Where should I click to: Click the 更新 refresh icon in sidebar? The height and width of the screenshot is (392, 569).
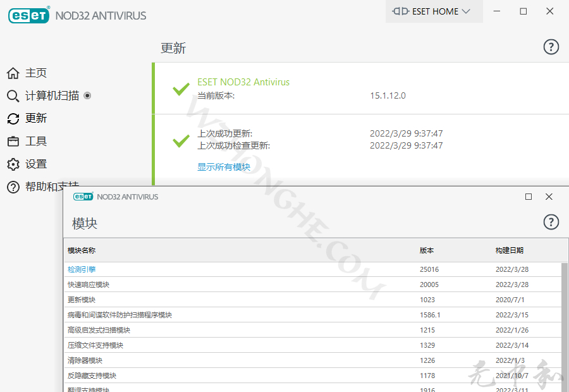13,118
